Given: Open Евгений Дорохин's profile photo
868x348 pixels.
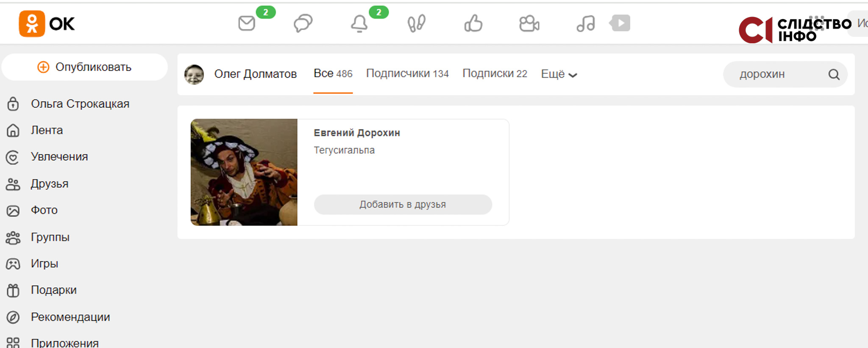Looking at the screenshot, I should coord(244,172).
